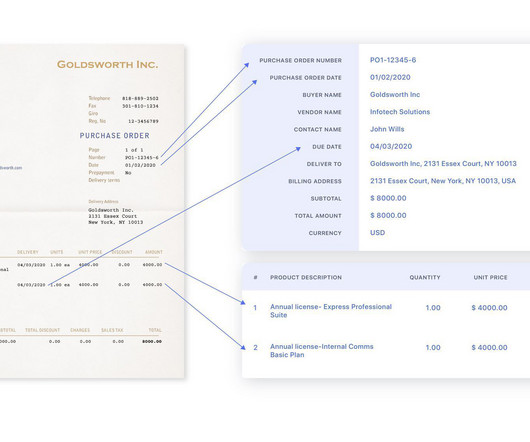Click the subtotal $ 8000.00 value
The height and width of the screenshot is (442, 530).
coord(388,198)
